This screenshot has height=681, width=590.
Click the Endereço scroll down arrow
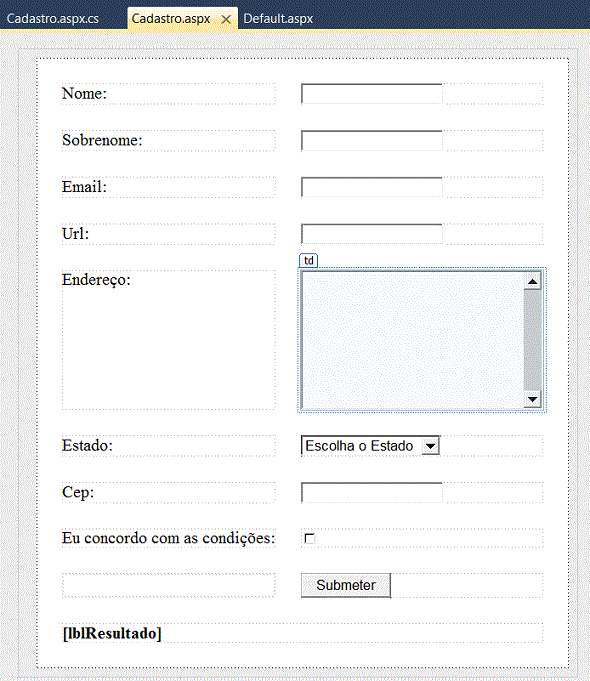point(533,399)
